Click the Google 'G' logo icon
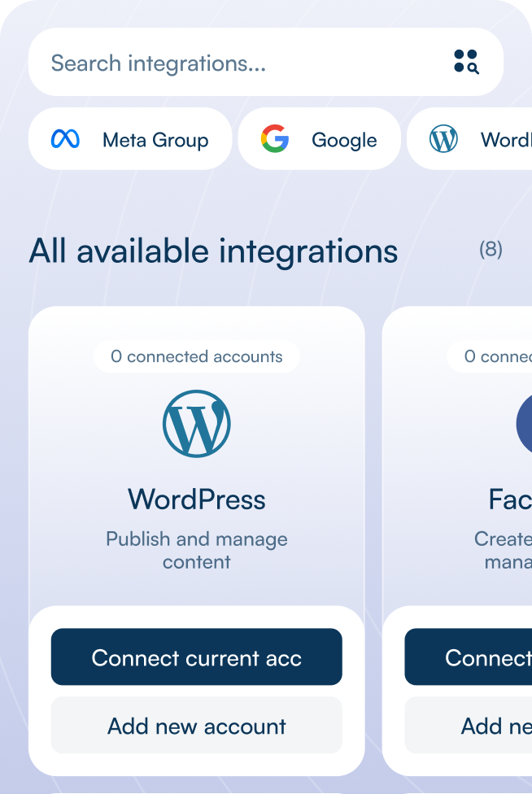The height and width of the screenshot is (794, 532). 275,139
